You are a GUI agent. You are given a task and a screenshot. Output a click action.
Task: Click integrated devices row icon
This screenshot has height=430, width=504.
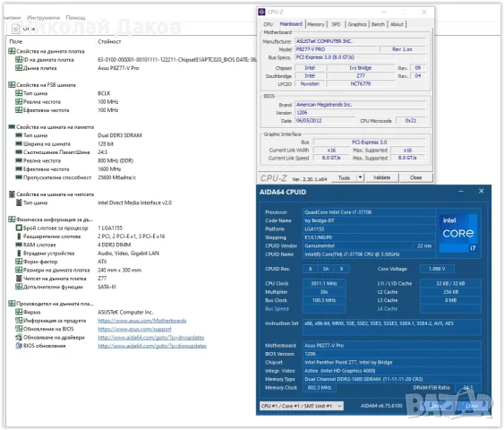pos(19,254)
